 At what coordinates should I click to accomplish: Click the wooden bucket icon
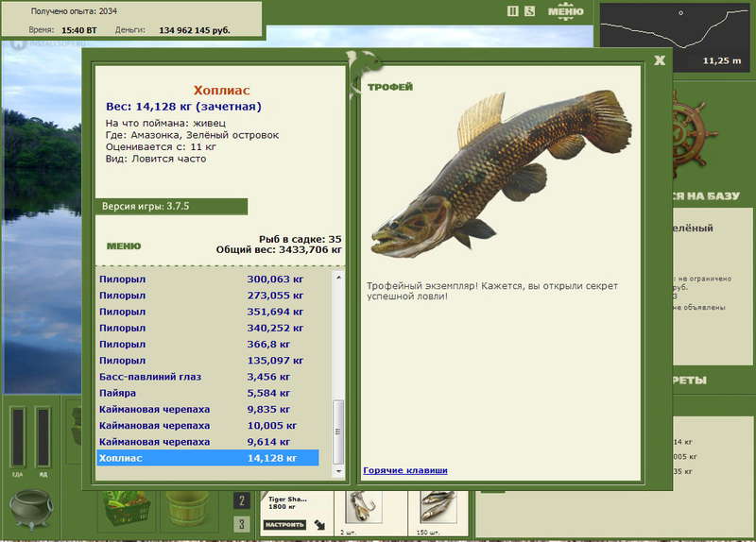[x=187, y=508]
